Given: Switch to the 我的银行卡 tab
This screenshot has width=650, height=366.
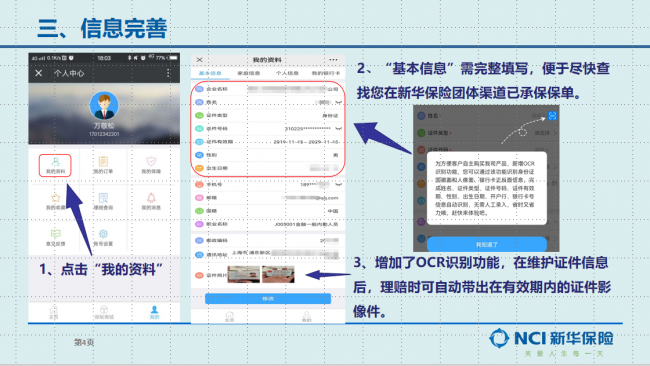Looking at the screenshot, I should [326, 73].
